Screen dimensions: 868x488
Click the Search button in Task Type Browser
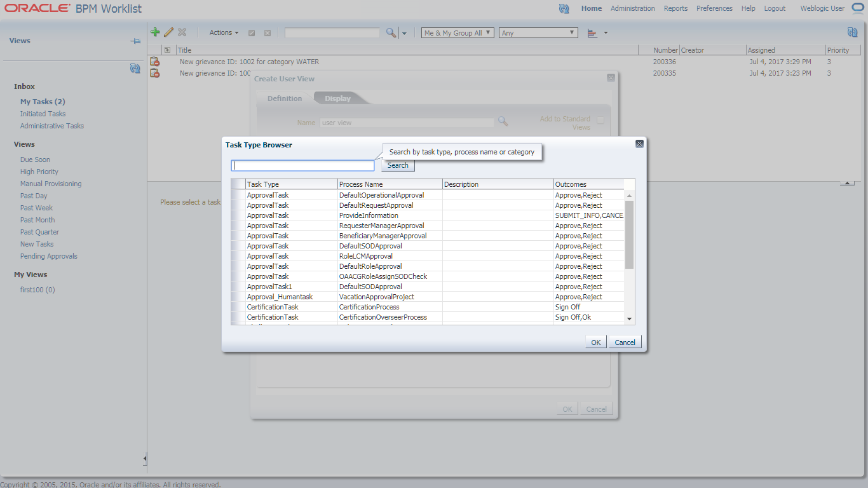[397, 165]
